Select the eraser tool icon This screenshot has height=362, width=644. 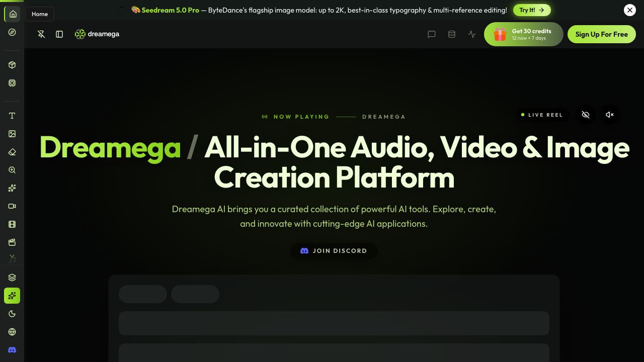[12, 152]
